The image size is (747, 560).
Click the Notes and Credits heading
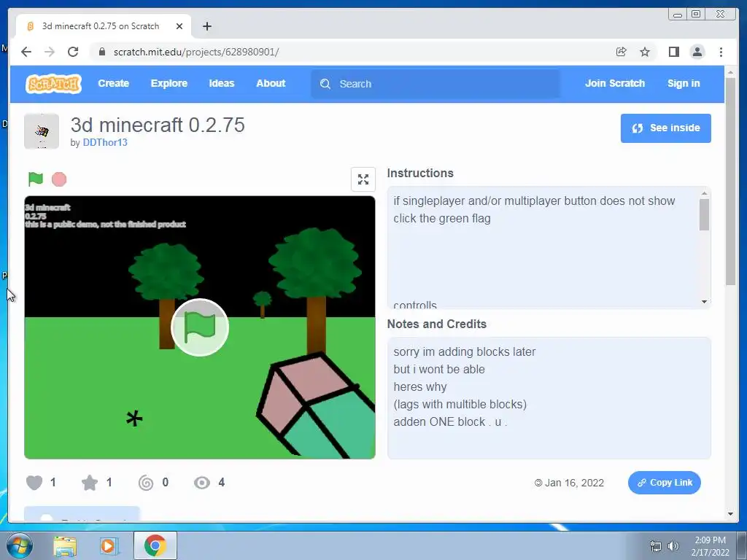tap(437, 324)
